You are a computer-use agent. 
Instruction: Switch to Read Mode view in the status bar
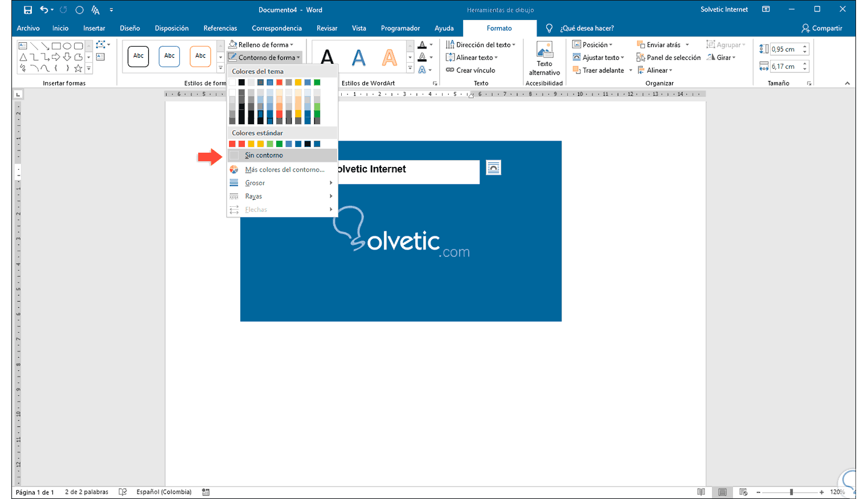701,492
